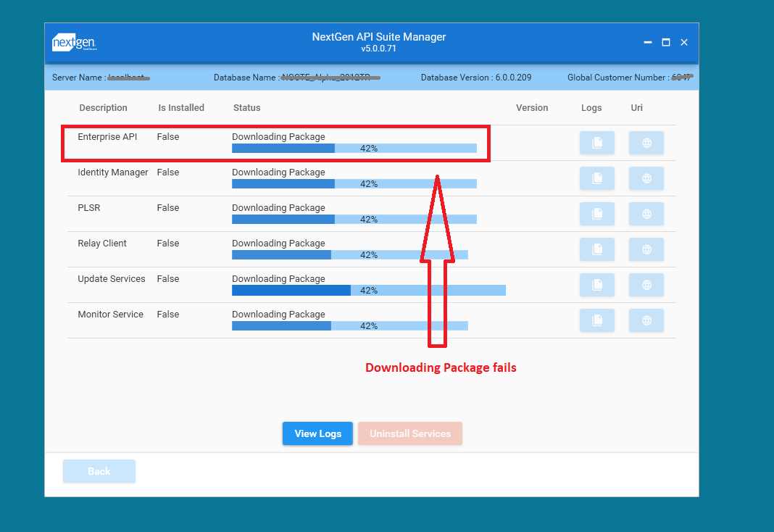This screenshot has height=532, width=774.
Task: Select the PLSR description text
Action: pyautogui.click(x=89, y=208)
